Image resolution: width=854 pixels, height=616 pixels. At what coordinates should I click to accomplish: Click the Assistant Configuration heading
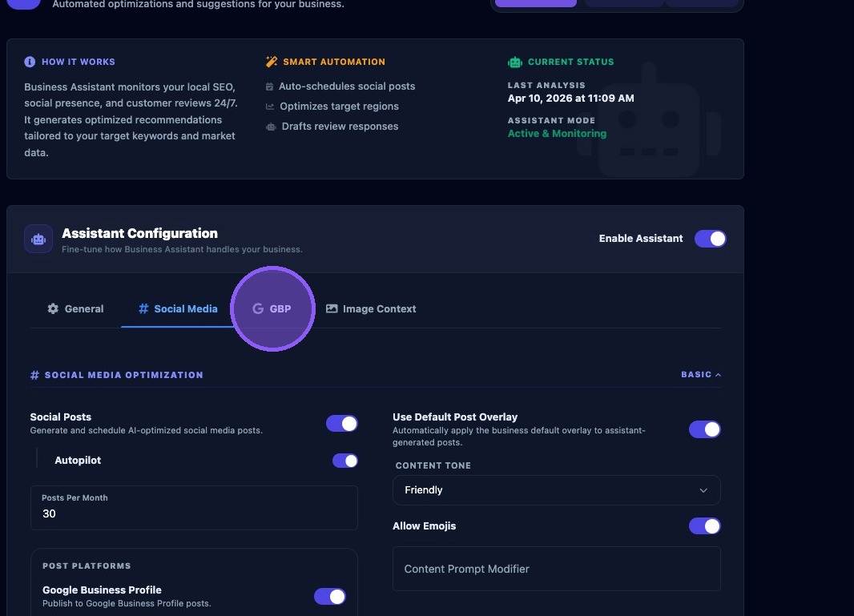139,234
